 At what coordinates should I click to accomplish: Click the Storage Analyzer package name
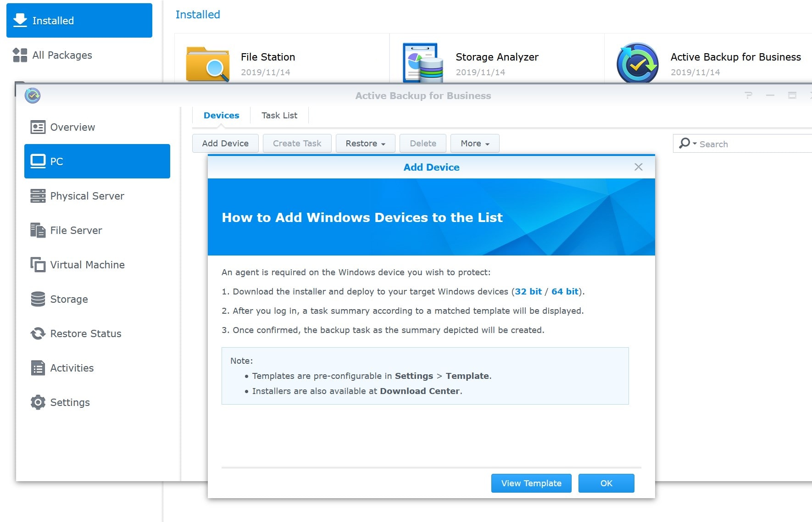[x=497, y=57]
